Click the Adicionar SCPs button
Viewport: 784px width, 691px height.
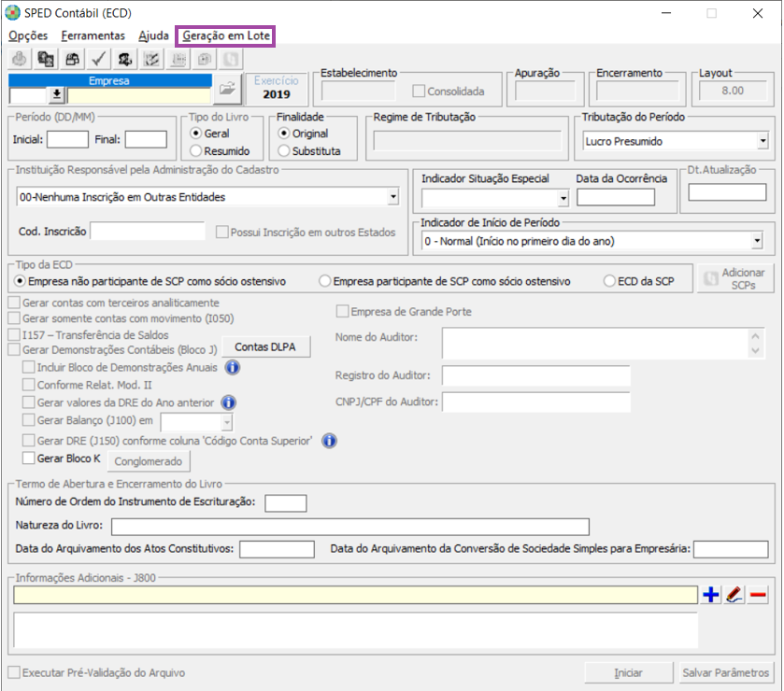735,278
